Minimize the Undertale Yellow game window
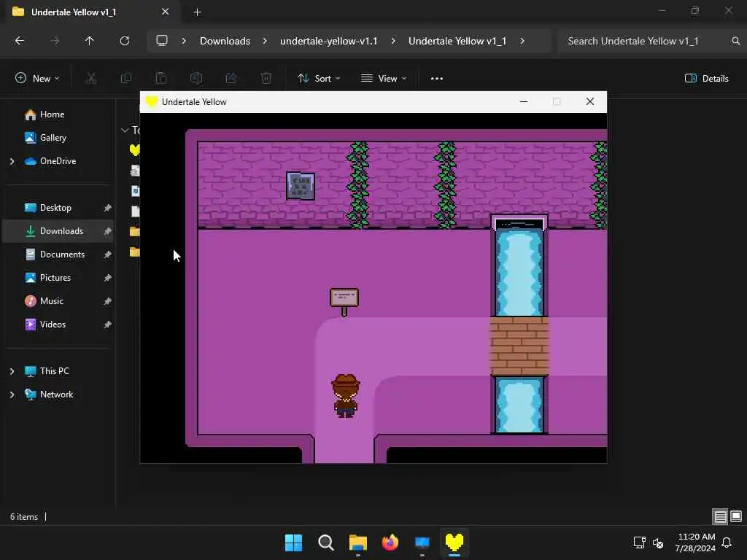The image size is (747, 560). (x=524, y=101)
